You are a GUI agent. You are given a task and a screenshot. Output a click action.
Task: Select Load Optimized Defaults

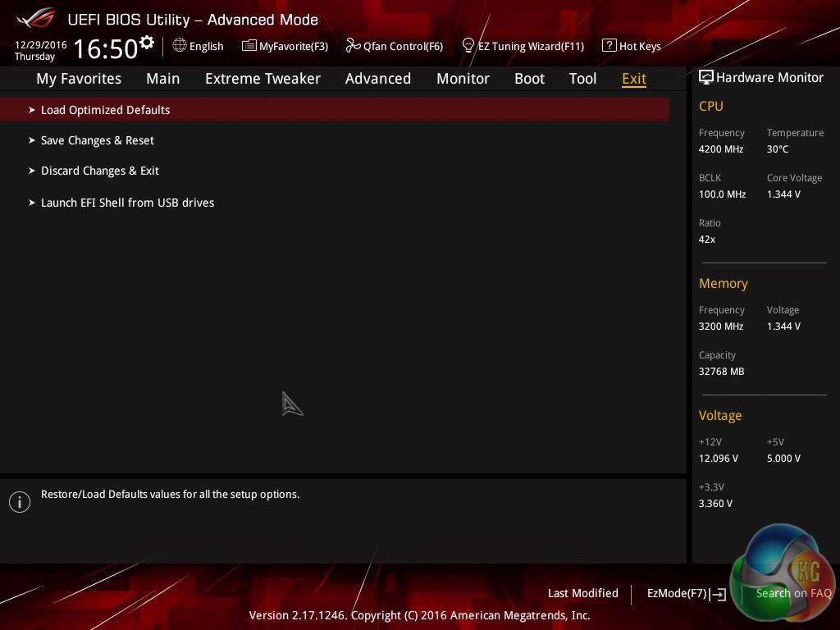(x=335, y=110)
